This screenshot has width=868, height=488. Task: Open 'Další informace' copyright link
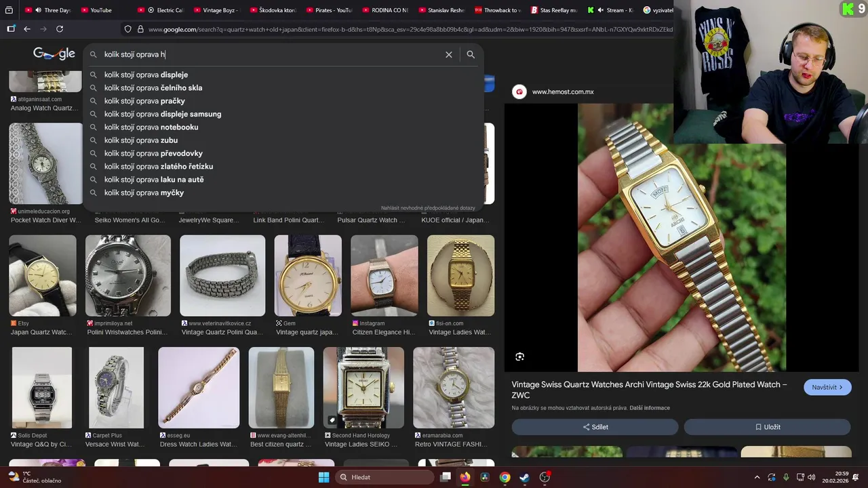(649, 408)
